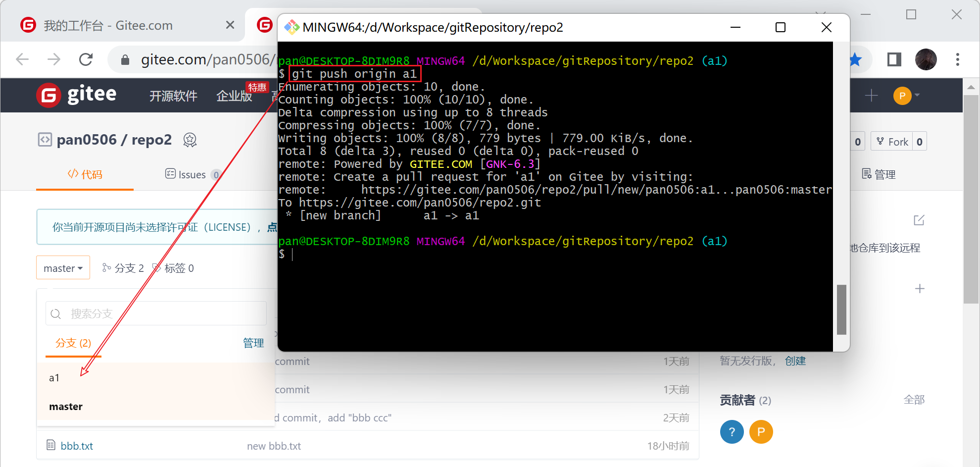
Task: Click the plus icon in Gitee navbar
Action: point(871,96)
